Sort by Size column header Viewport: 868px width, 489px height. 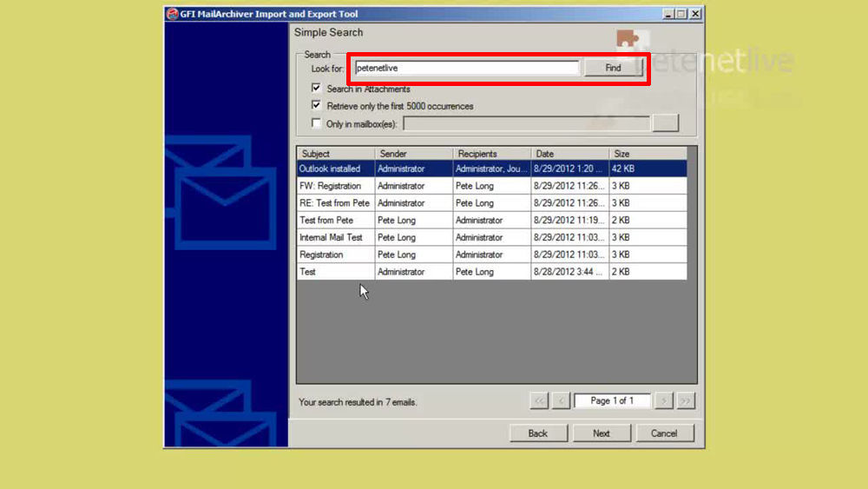(x=648, y=154)
